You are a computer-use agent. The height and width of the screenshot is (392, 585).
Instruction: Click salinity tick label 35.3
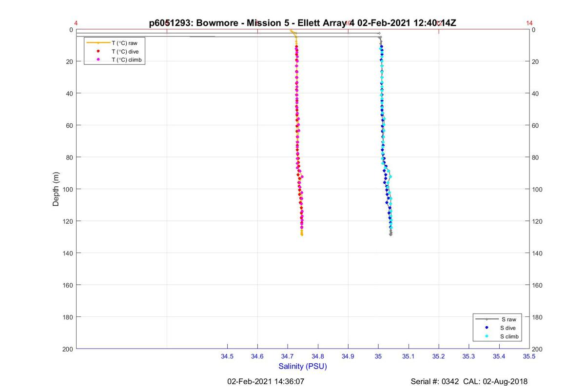(x=469, y=357)
